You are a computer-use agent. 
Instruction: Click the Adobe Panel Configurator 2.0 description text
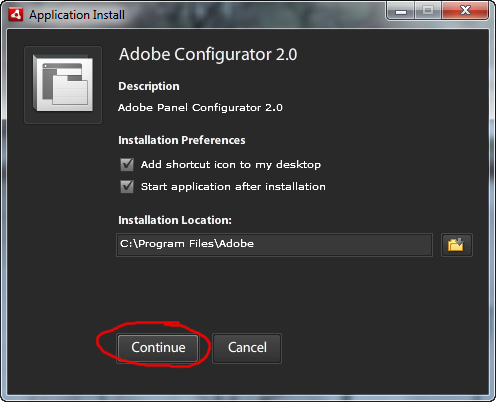200,108
